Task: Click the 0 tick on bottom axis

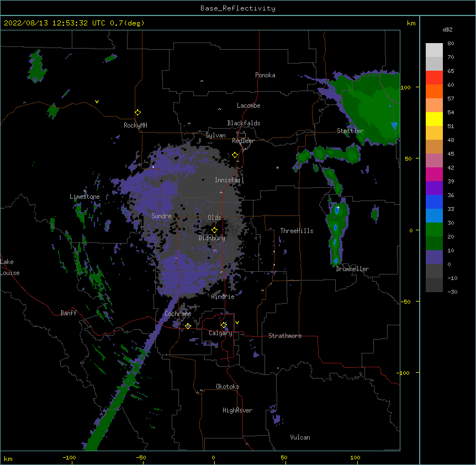Action: (x=213, y=457)
